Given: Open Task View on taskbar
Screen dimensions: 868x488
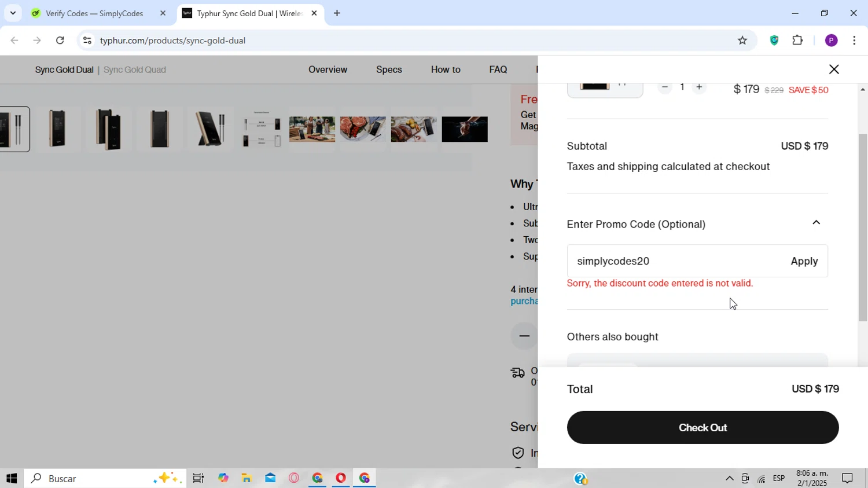Looking at the screenshot, I should 198,478.
